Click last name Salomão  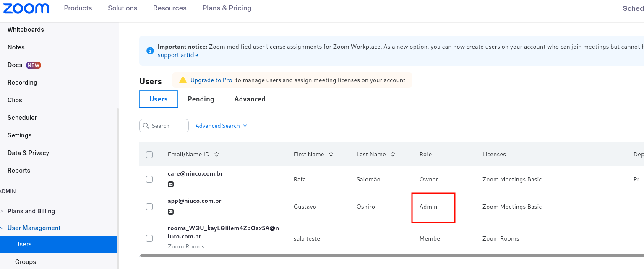(x=368, y=179)
